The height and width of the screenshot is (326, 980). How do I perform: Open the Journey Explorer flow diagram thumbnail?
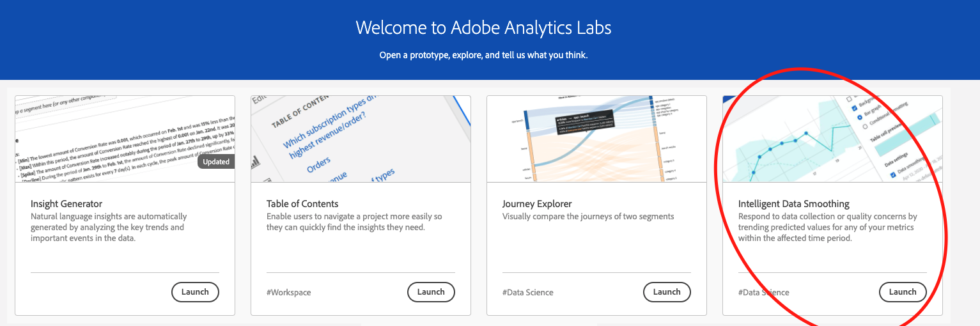click(x=596, y=139)
